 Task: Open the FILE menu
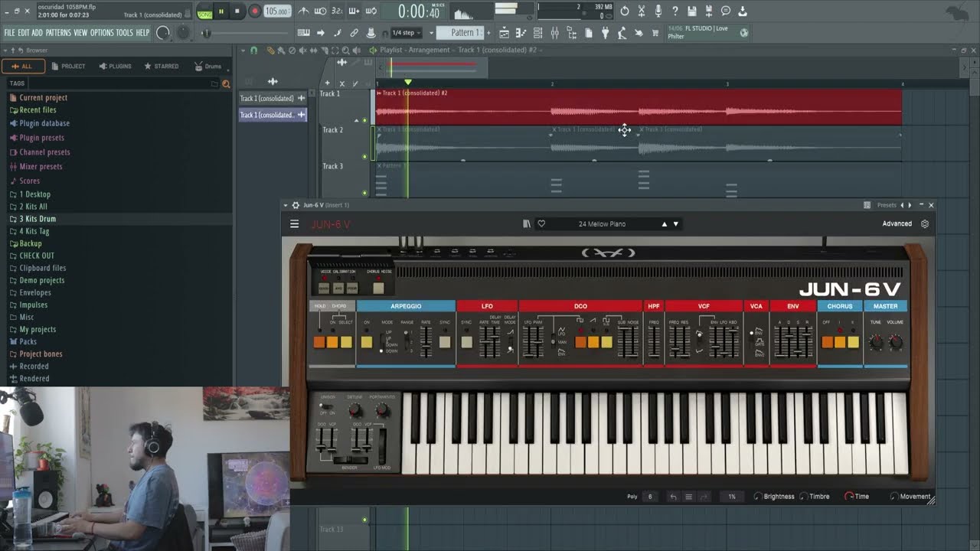point(9,33)
